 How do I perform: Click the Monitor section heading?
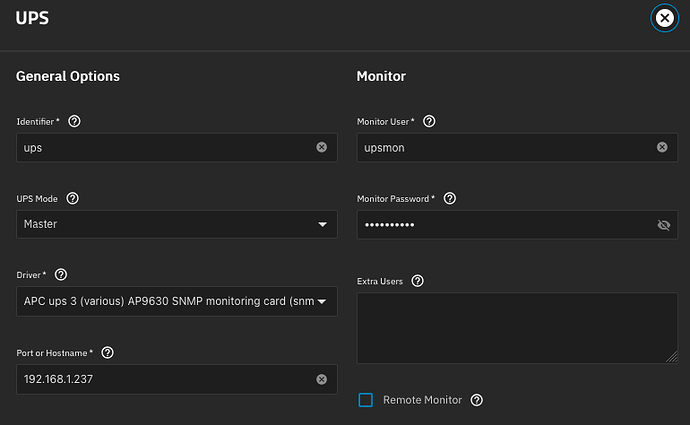(381, 77)
